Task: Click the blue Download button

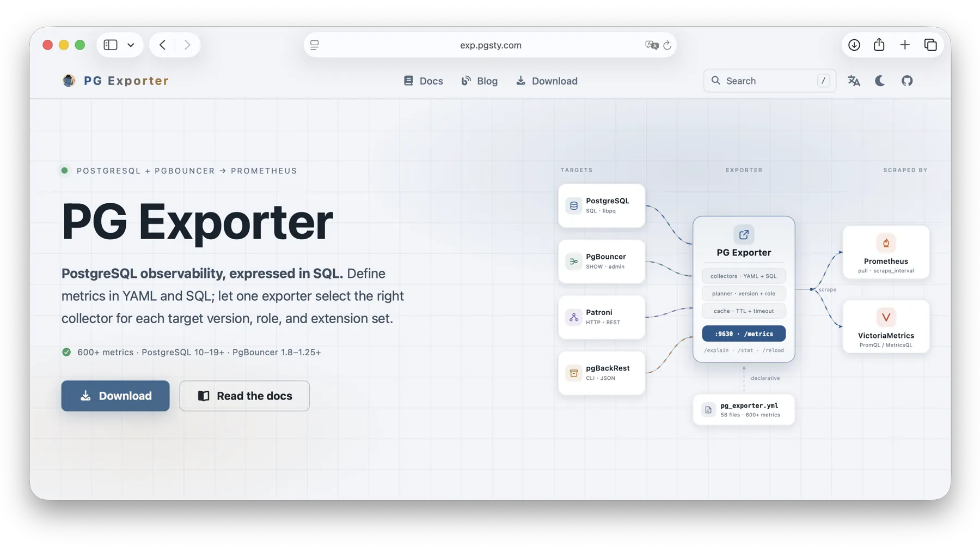Action: pos(115,396)
